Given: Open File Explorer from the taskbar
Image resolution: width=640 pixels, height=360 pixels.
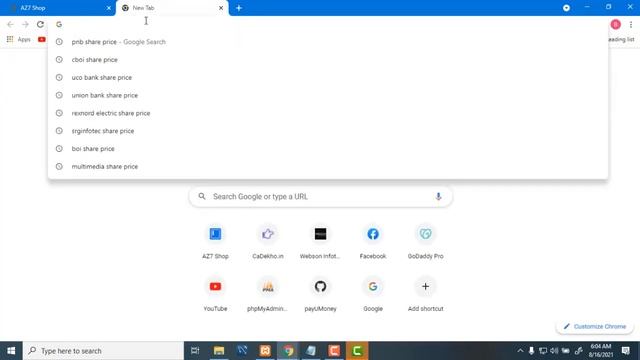Looking at the screenshot, I should pos(219,351).
